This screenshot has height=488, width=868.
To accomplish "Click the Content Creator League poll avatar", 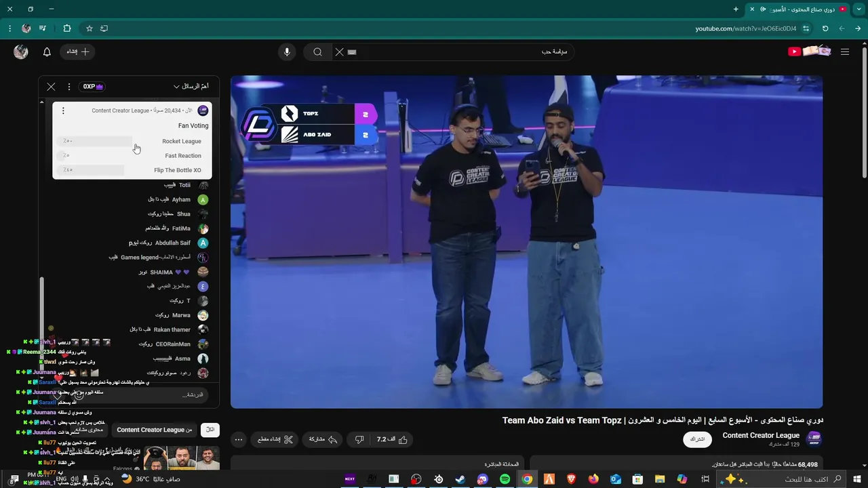I will 203,110.
